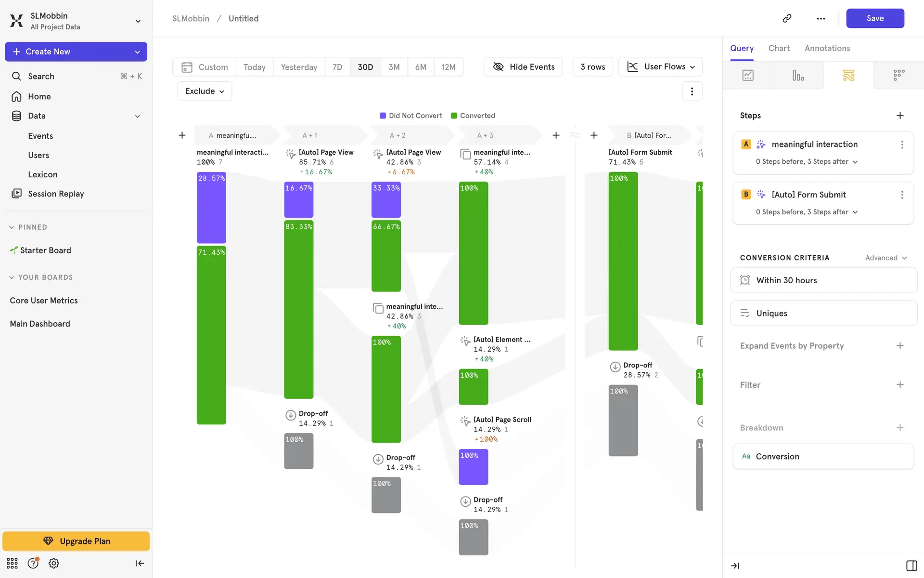
Task: Open the User Flows dropdown
Action: (x=660, y=67)
